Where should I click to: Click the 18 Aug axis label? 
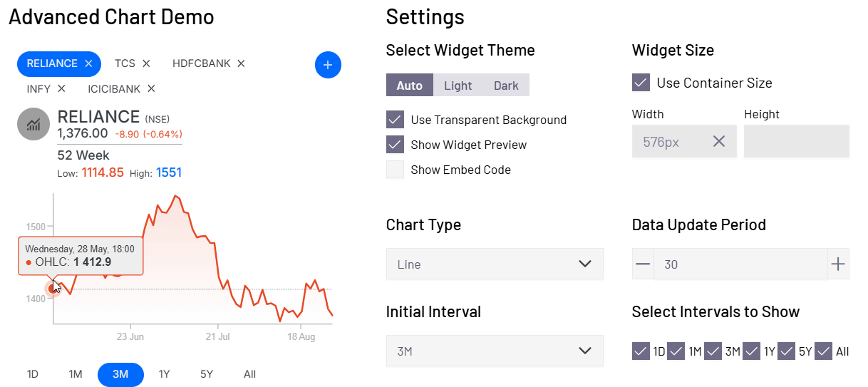(x=301, y=336)
